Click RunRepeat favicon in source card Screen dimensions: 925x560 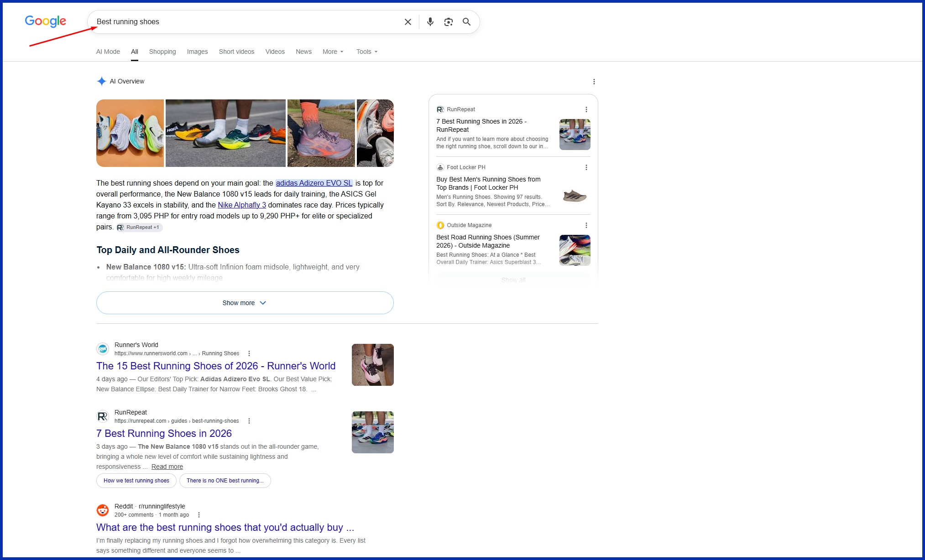440,109
